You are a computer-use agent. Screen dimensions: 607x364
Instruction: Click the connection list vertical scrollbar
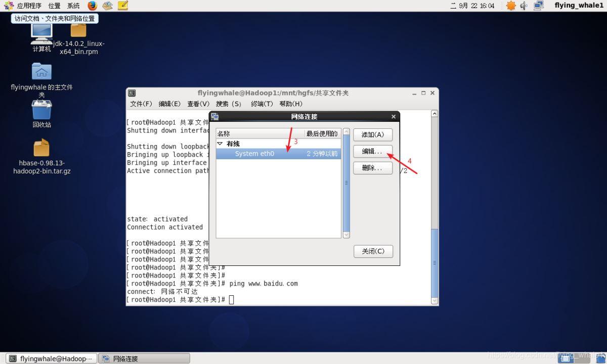point(346,183)
